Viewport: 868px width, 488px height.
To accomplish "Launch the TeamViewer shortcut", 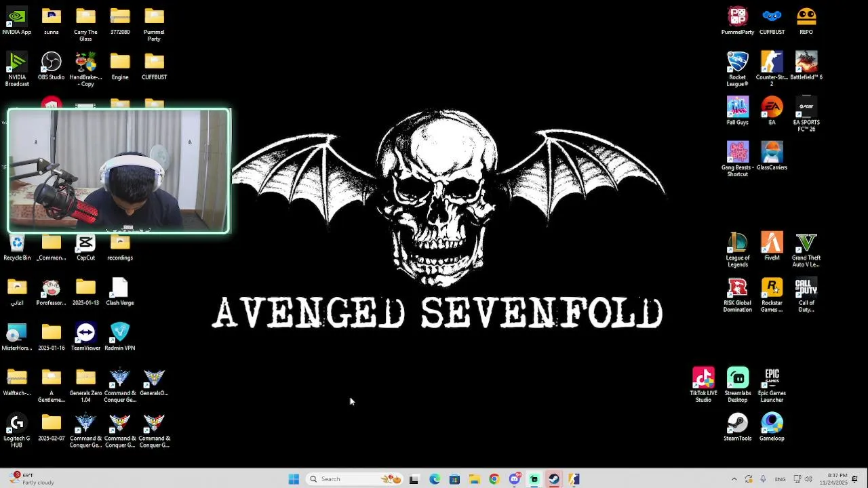I will coord(85,338).
